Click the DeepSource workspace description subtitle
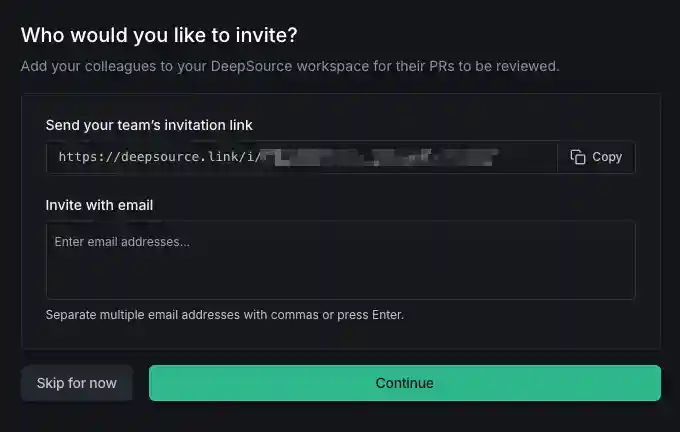Image resolution: width=680 pixels, height=432 pixels. tap(290, 67)
